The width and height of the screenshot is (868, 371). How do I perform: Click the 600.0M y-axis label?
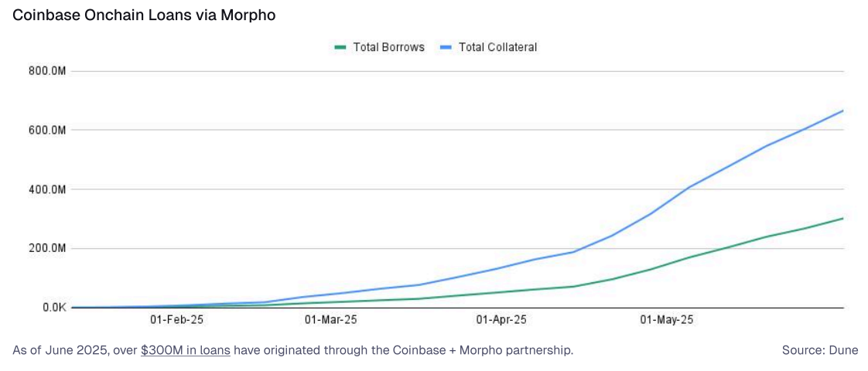46,131
